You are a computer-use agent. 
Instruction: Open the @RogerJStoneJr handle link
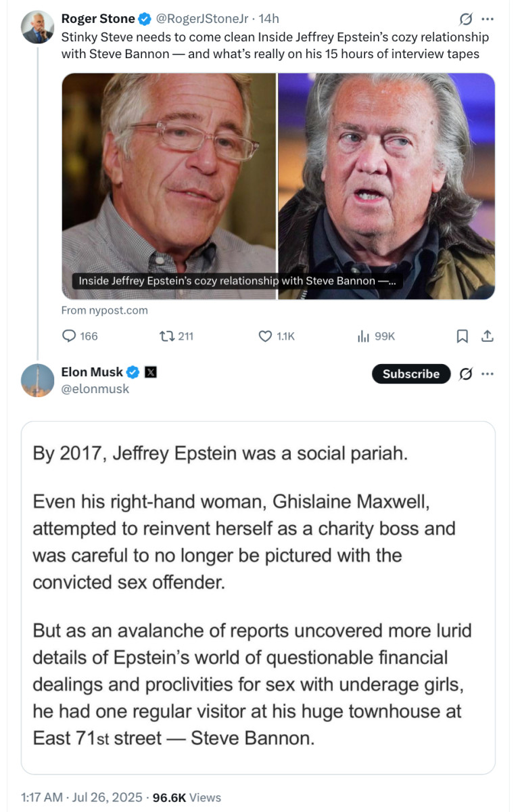click(200, 19)
